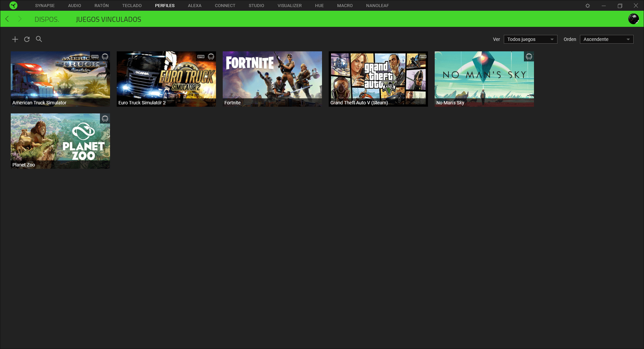Open the HUE tab
The width and height of the screenshot is (644, 349).
tap(319, 6)
